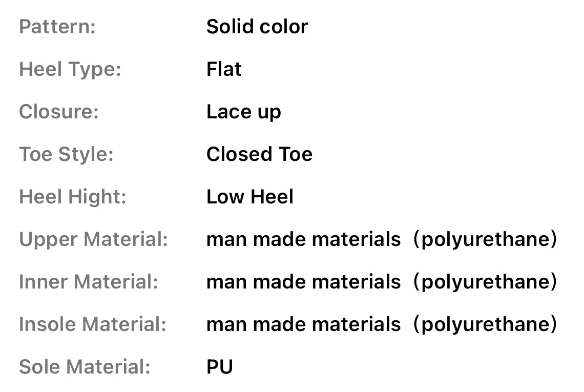Click the "Pattern:" label
The height and width of the screenshot is (392, 584).
(x=57, y=27)
